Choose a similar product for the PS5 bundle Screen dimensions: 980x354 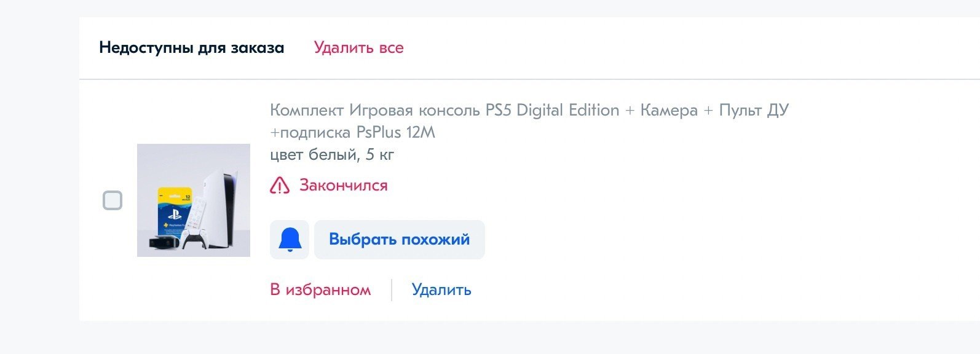point(399,240)
